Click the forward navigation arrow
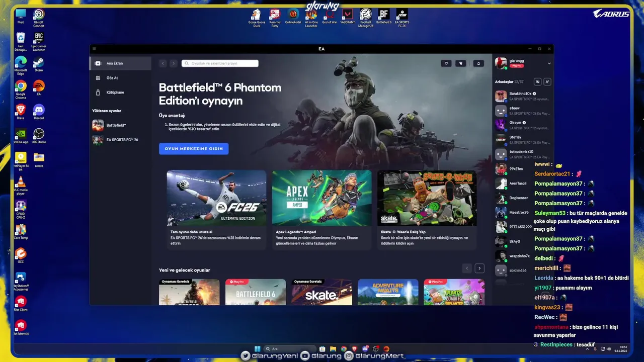644x362 pixels. coord(174,63)
